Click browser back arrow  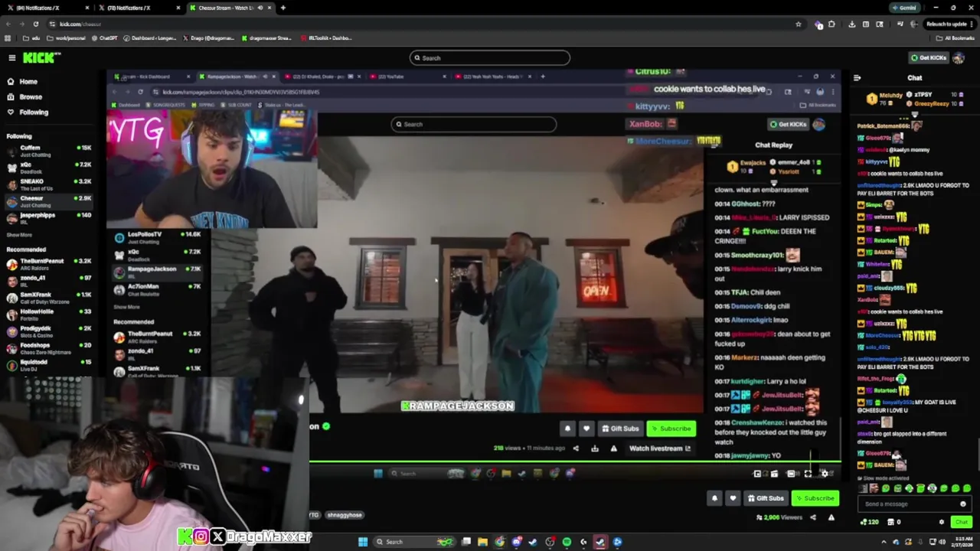click(8, 24)
